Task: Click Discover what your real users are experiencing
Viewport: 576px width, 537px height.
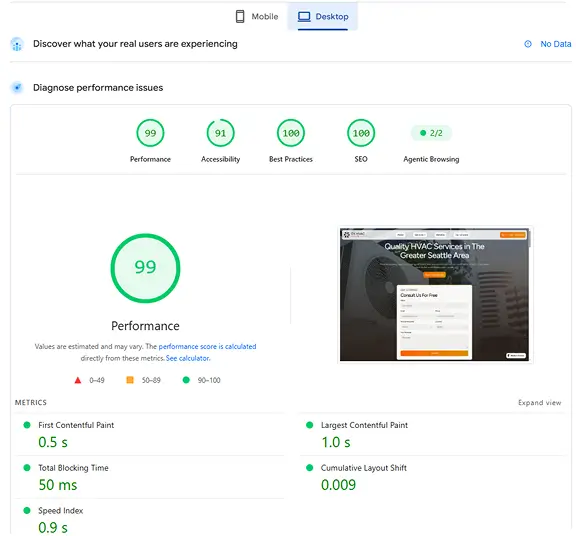Action: 135,44
